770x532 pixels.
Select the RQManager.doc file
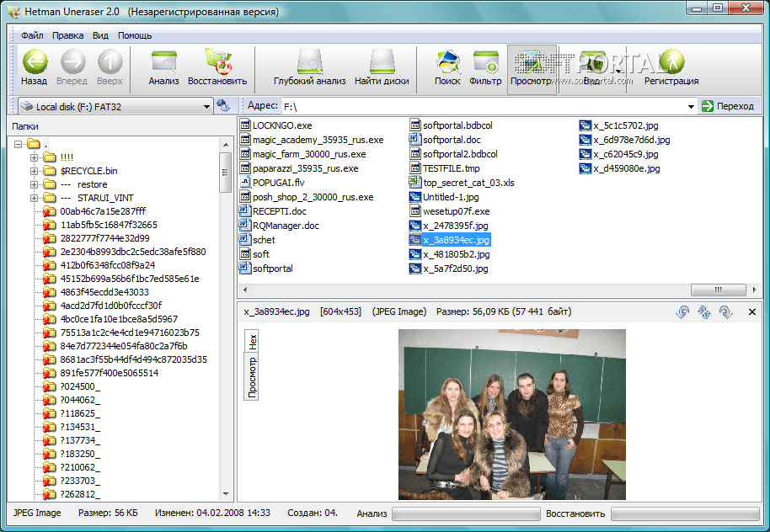(x=280, y=226)
